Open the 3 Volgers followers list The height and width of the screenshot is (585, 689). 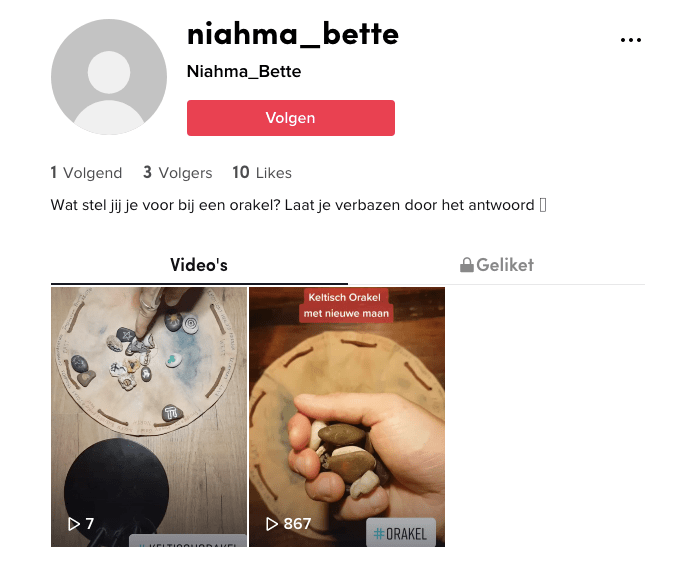tap(178, 173)
